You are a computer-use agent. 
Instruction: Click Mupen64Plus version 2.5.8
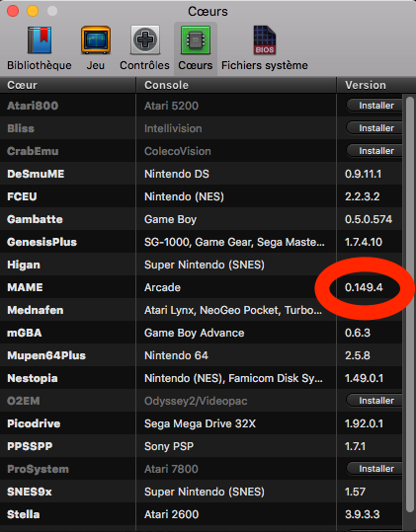tap(358, 355)
